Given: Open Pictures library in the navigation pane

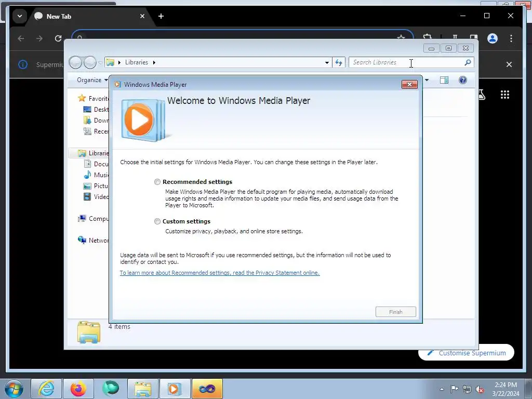Looking at the screenshot, I should pos(96,186).
